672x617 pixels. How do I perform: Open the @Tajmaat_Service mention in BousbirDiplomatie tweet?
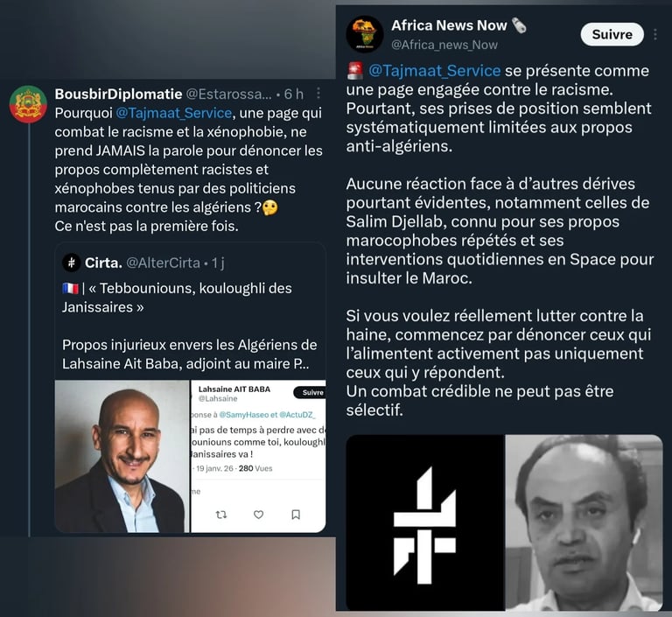(174, 113)
